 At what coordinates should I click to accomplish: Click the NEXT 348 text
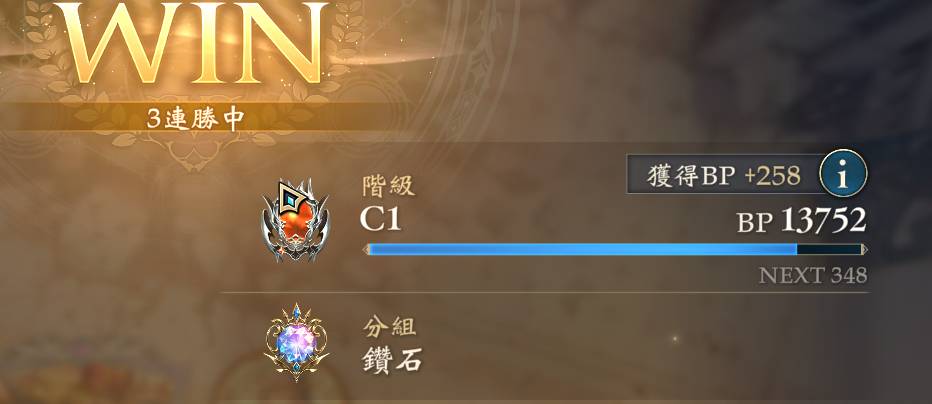point(813,276)
